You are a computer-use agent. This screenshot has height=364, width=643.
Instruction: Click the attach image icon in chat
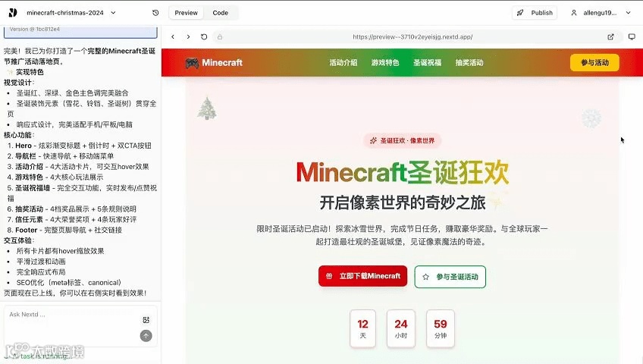click(146, 320)
